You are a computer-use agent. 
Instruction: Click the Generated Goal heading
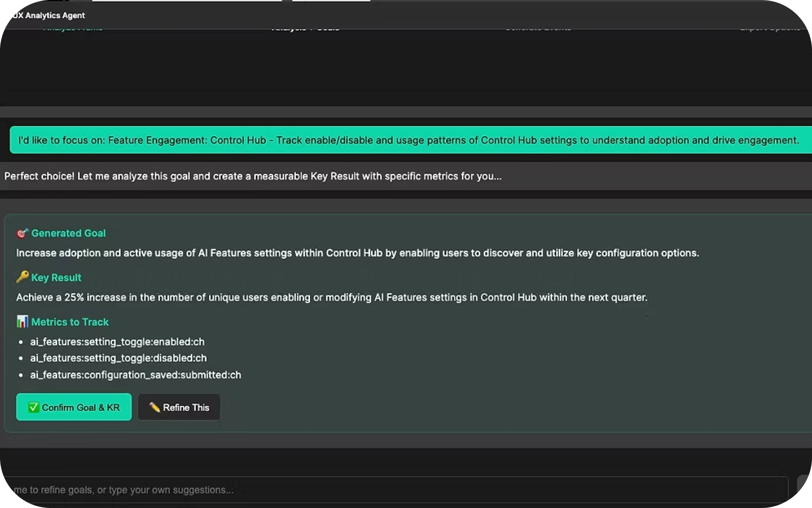point(69,233)
